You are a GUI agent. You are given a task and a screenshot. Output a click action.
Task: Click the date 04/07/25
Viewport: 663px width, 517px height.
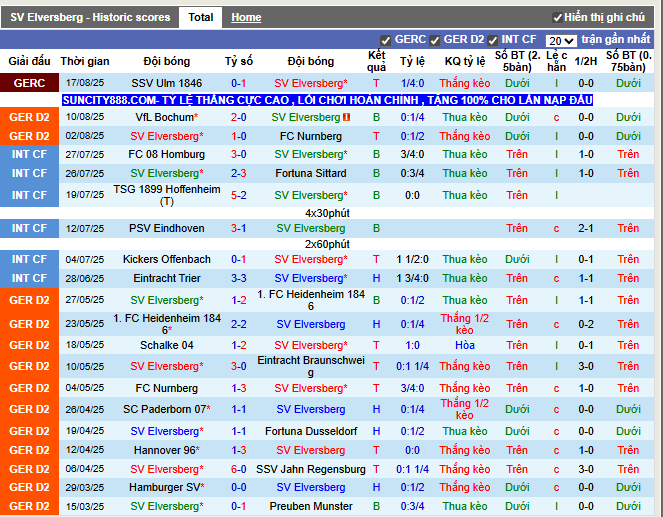pos(85,260)
